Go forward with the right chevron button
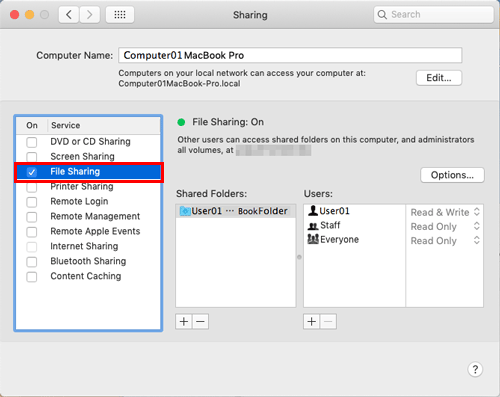Image resolution: width=500 pixels, height=397 pixels. pyautogui.click(x=89, y=15)
